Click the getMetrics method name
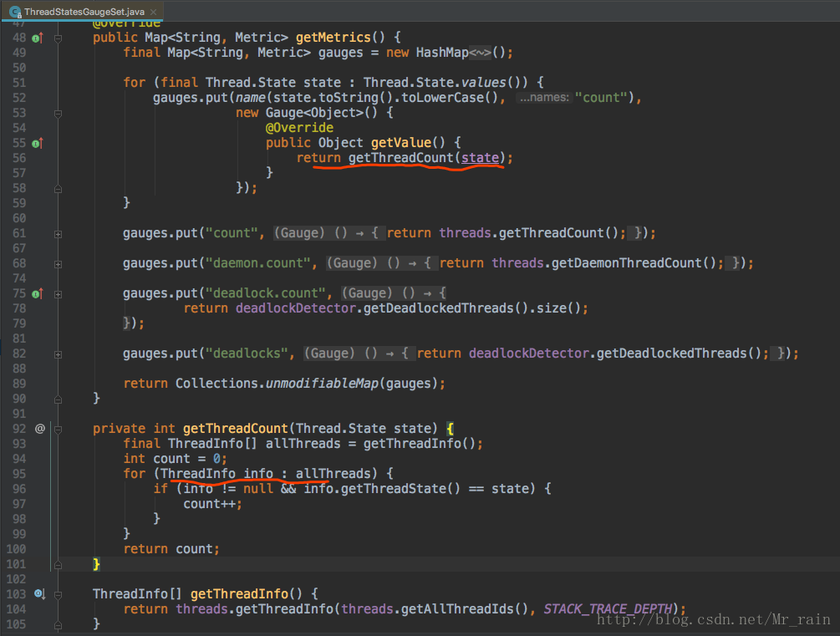This screenshot has height=636, width=840. pyautogui.click(x=333, y=38)
